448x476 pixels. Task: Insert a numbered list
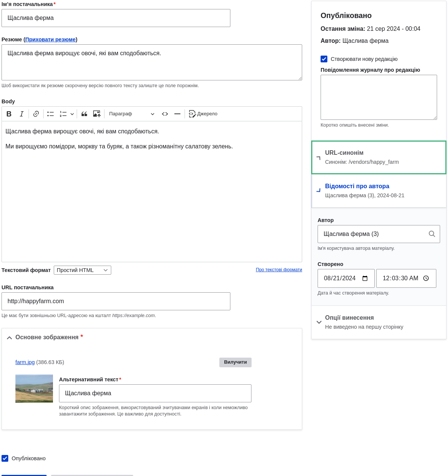[x=63, y=114]
